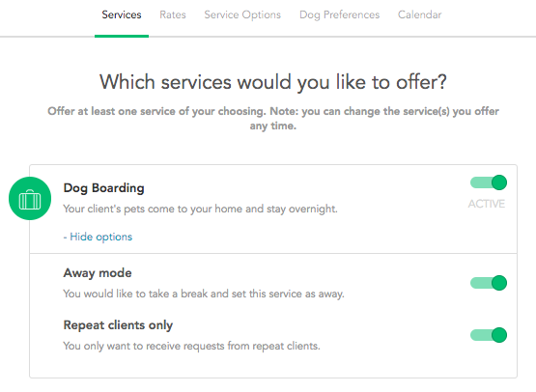Click the ACTIVE status label

click(487, 204)
